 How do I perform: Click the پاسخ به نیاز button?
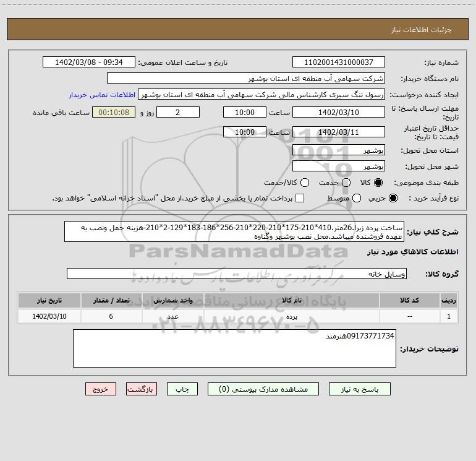[360, 389]
